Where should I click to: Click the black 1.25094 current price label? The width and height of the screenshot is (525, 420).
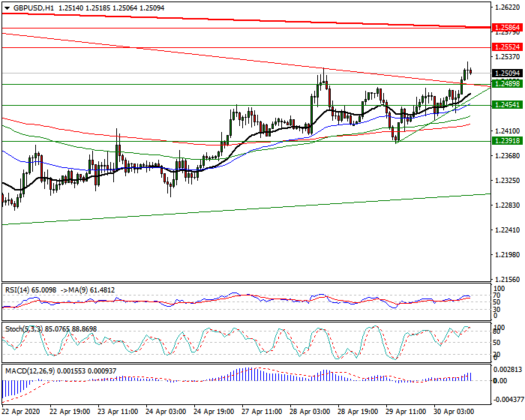508,73
